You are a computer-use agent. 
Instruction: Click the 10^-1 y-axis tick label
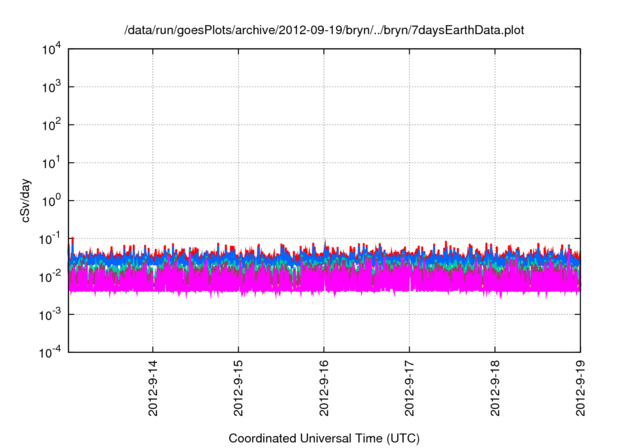(x=50, y=239)
